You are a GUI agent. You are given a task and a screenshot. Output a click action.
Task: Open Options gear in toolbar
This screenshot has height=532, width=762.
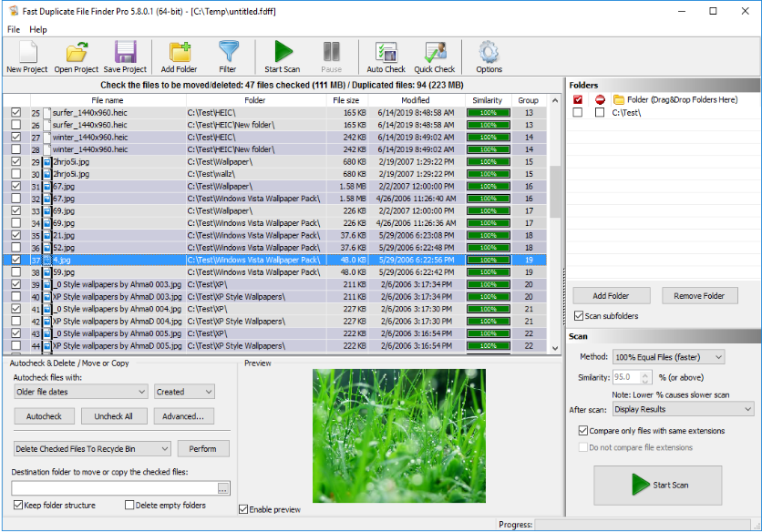(x=489, y=53)
